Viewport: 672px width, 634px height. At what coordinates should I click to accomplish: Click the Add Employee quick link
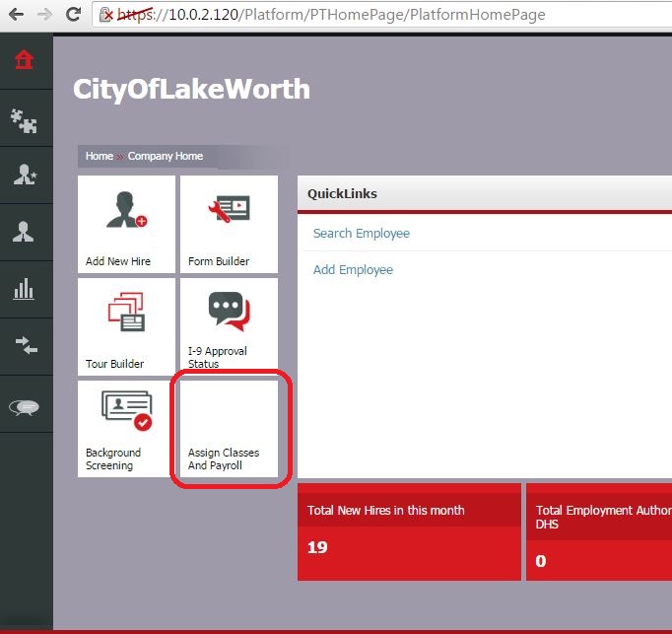pyautogui.click(x=353, y=270)
